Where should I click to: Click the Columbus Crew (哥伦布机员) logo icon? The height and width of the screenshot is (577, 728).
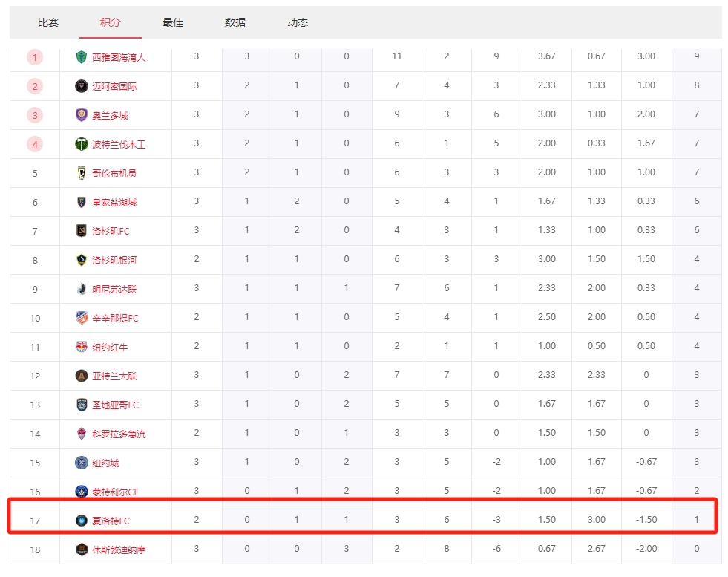[x=82, y=172]
